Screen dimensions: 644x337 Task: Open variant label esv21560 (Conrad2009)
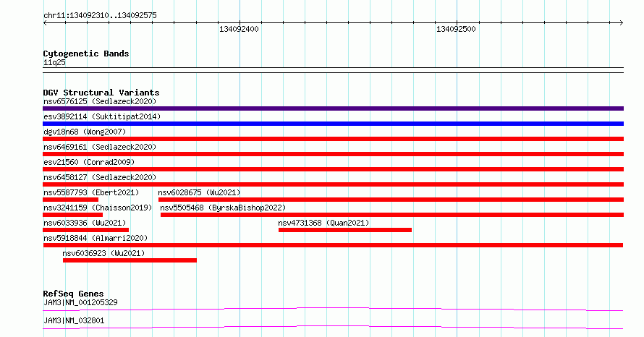click(x=89, y=162)
